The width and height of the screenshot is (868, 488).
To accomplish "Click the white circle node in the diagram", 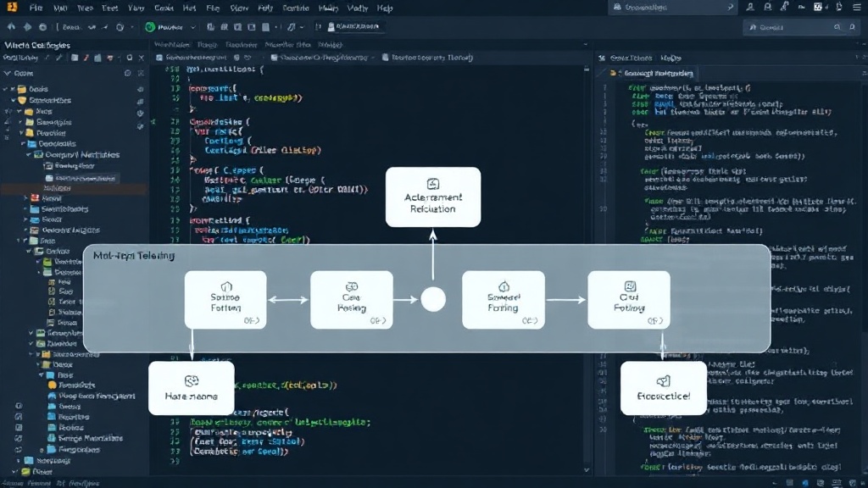I will pos(433,299).
